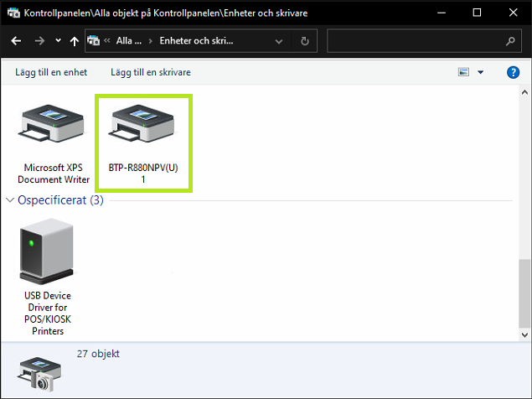Click inside the search input field
The image size is (532, 399).
click(415, 40)
